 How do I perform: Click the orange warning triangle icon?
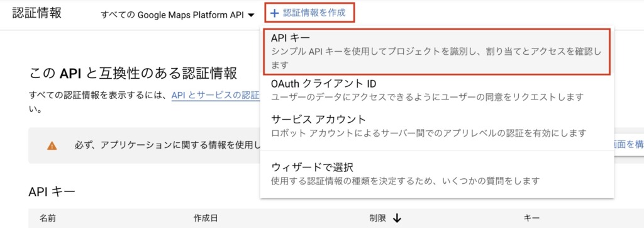[52, 145]
